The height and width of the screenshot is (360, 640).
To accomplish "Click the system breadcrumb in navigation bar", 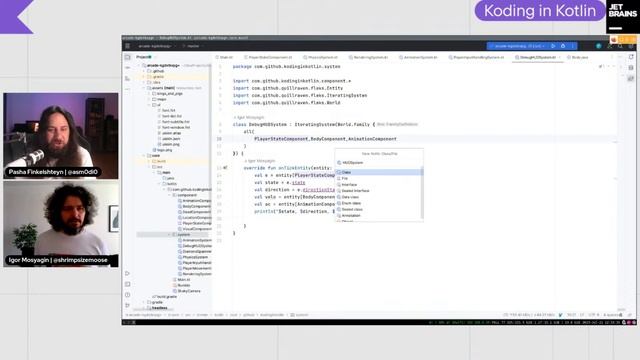I will click(x=300, y=315).
